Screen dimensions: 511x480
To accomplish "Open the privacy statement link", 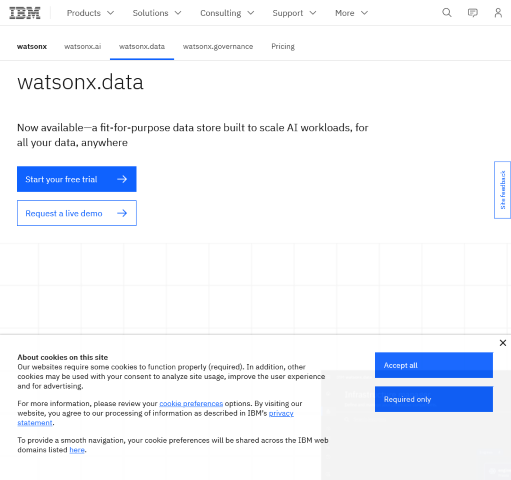I will (281, 413).
